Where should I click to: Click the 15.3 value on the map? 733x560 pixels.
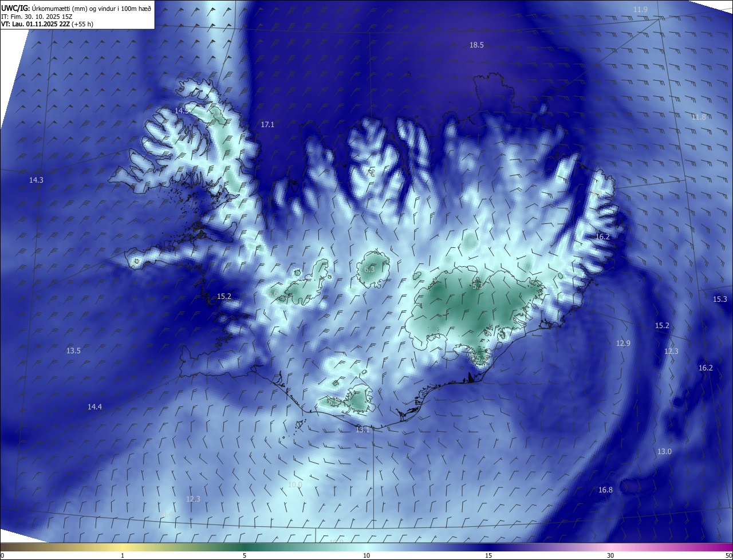(720, 299)
